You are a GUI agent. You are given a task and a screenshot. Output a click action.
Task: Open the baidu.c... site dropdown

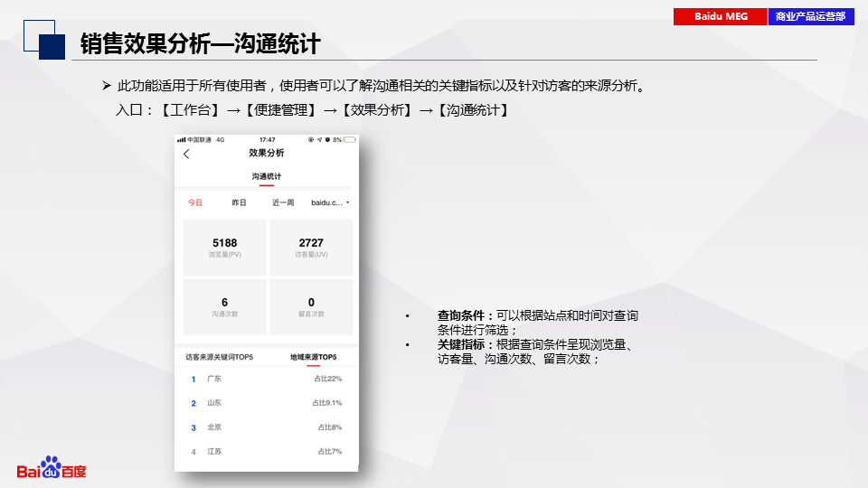(x=330, y=202)
